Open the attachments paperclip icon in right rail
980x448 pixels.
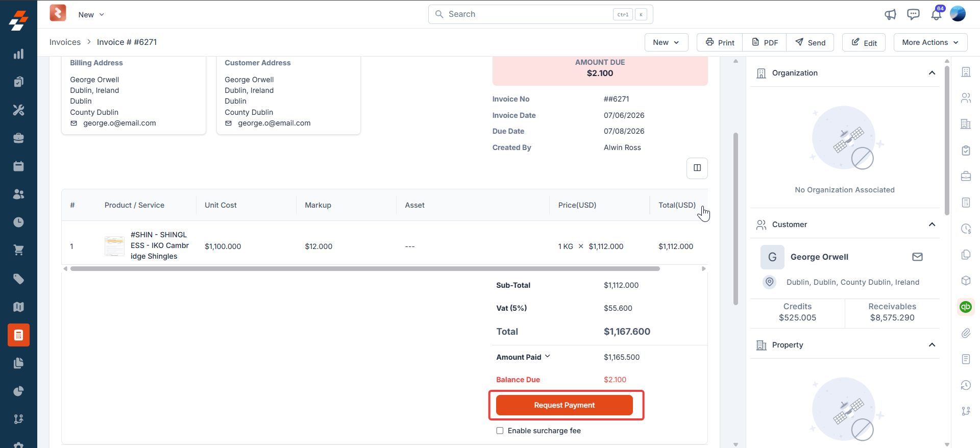click(x=966, y=333)
